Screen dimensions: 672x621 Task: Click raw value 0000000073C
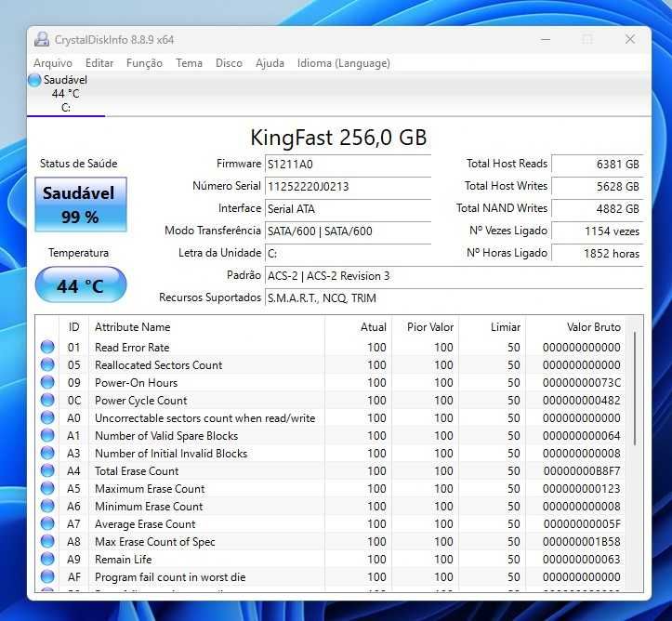(582, 382)
